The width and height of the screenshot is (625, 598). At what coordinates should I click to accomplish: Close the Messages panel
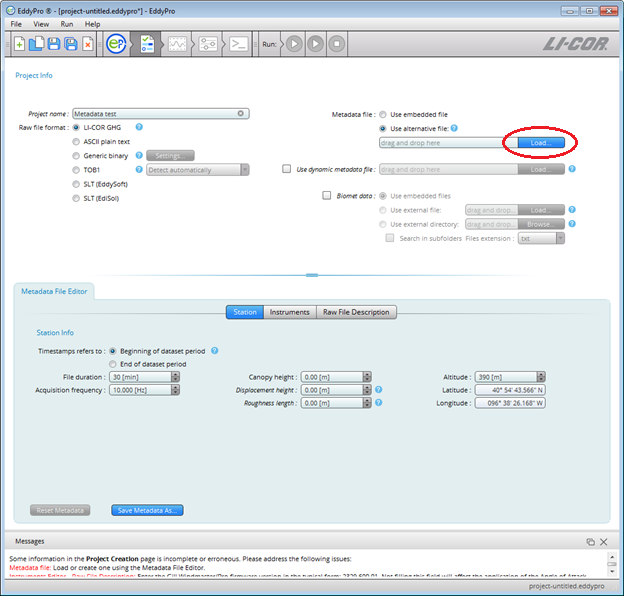click(x=603, y=542)
